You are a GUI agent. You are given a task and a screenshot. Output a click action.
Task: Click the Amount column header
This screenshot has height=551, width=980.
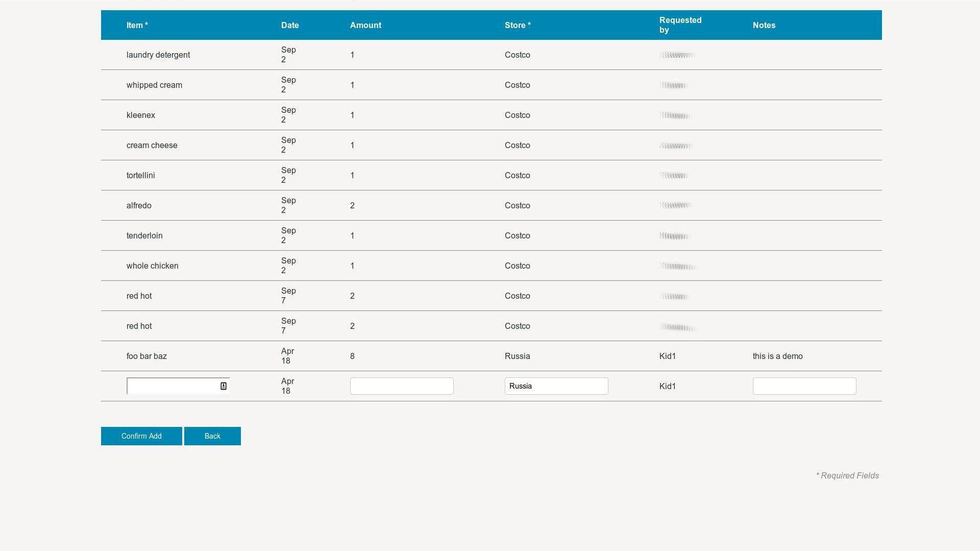(365, 25)
